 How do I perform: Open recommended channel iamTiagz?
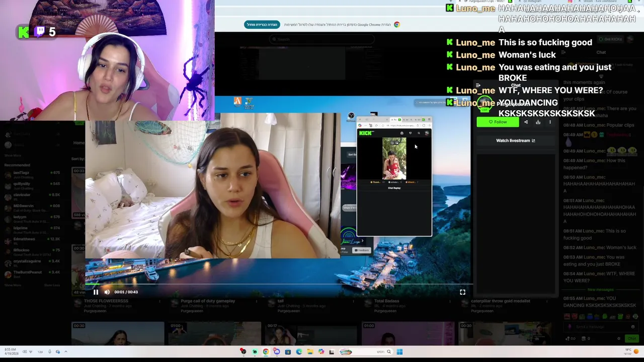tap(32, 174)
